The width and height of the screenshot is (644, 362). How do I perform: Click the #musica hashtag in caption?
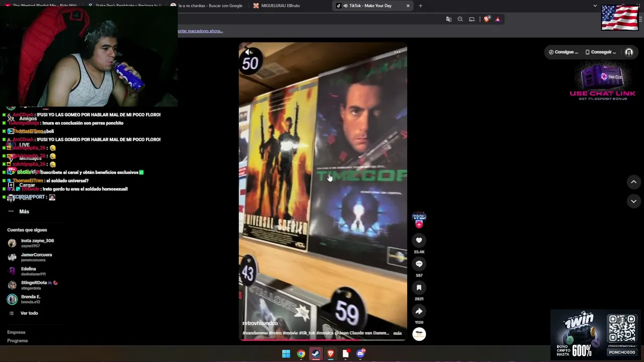click(325, 333)
